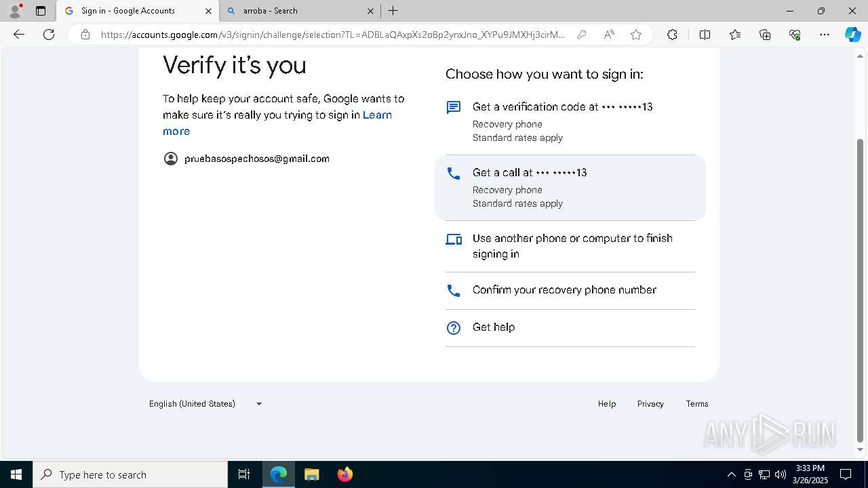The height and width of the screenshot is (488, 868).
Task: Click the scrollbar down arrow
Action: click(x=861, y=449)
